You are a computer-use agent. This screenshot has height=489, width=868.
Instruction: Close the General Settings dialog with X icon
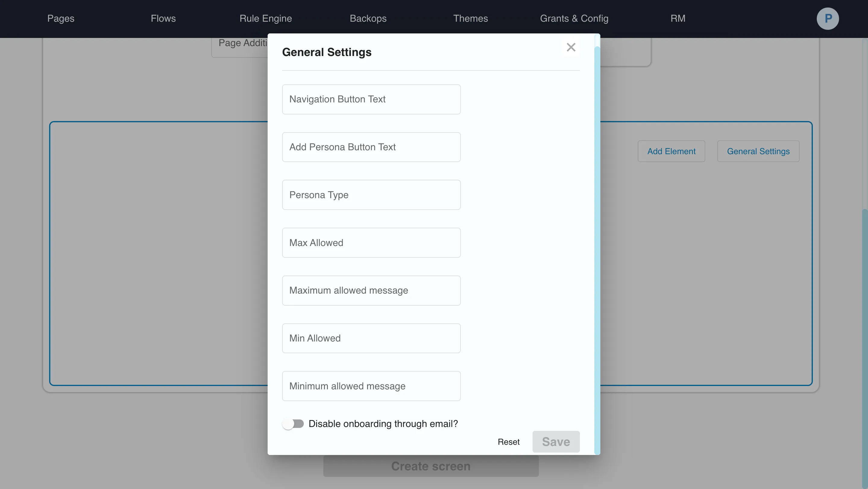(x=571, y=47)
